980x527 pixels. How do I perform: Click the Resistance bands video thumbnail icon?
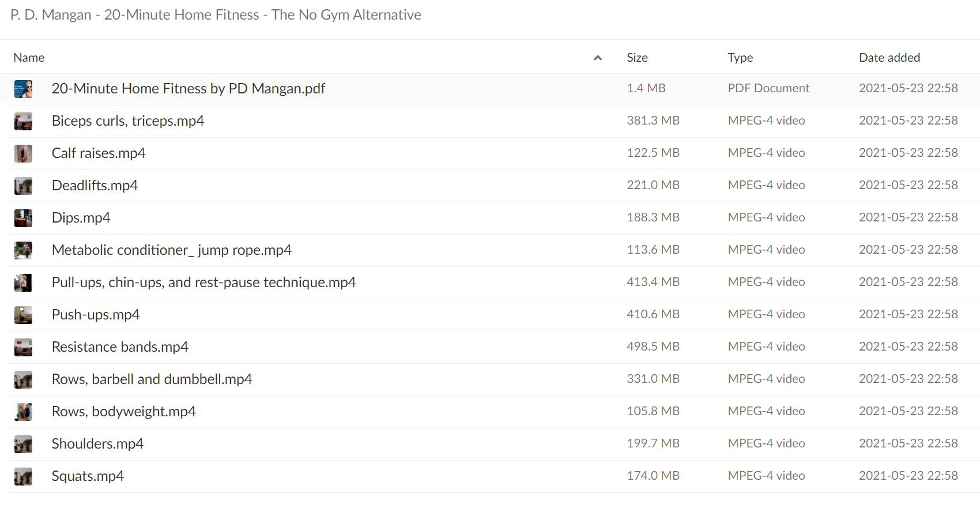coord(23,347)
